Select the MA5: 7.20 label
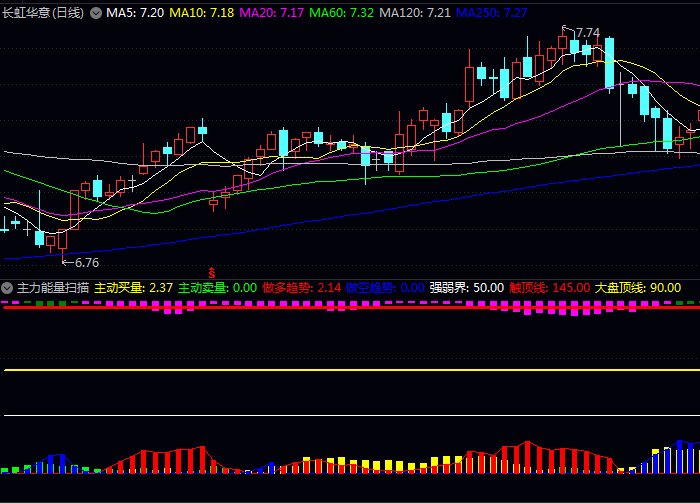Screen dimensions: 700x503 point(135,13)
